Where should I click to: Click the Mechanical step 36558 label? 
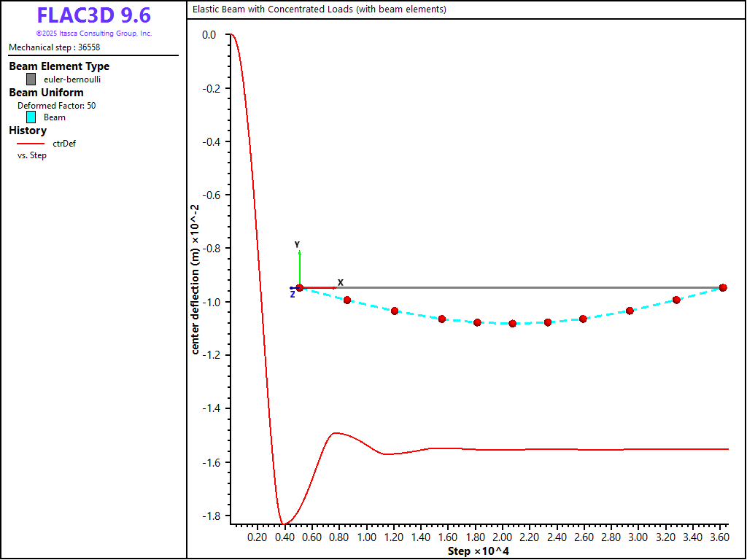click(54, 47)
